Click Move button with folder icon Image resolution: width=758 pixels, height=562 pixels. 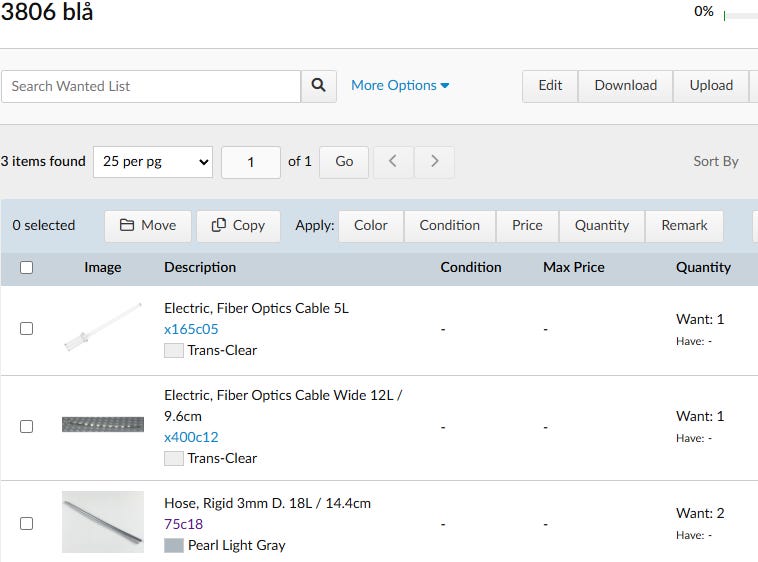[148, 225]
